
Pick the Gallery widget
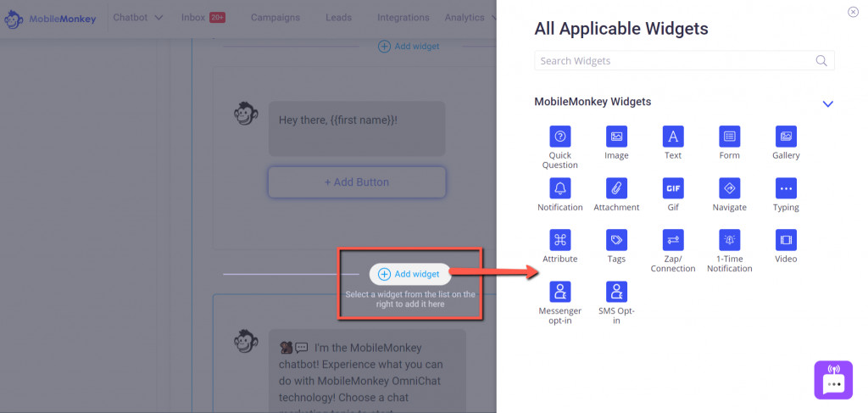(786, 137)
